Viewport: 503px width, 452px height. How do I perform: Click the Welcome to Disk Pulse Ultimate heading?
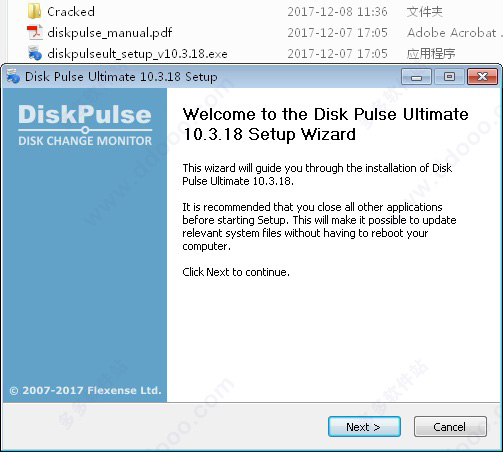[x=325, y=124]
